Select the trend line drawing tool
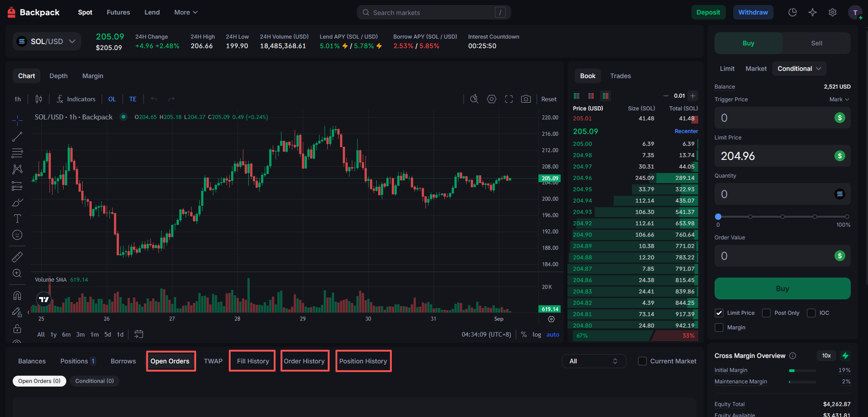This screenshot has width=868, height=417. pos(17,137)
